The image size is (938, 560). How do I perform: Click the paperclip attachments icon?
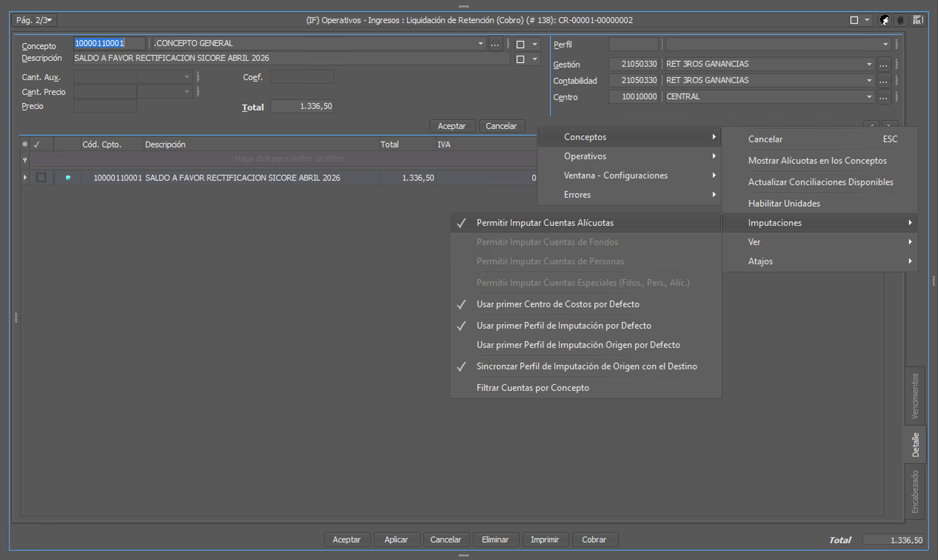tap(901, 20)
